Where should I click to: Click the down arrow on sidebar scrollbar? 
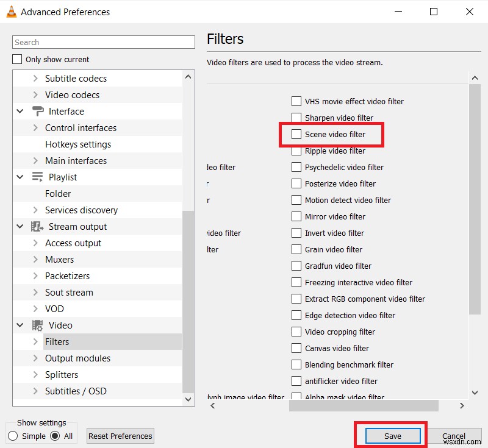pos(188,399)
